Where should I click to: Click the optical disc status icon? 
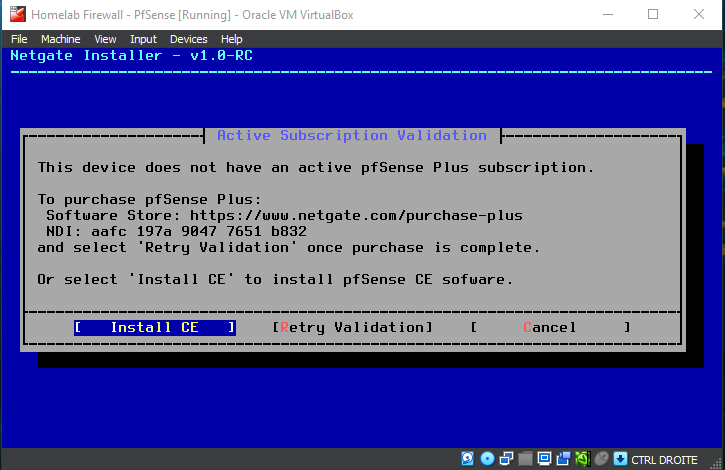pos(487,459)
